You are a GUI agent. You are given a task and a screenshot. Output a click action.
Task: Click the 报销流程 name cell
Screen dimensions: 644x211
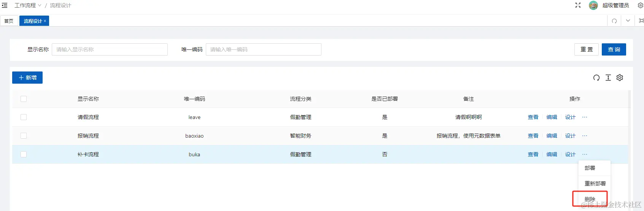tap(88, 136)
